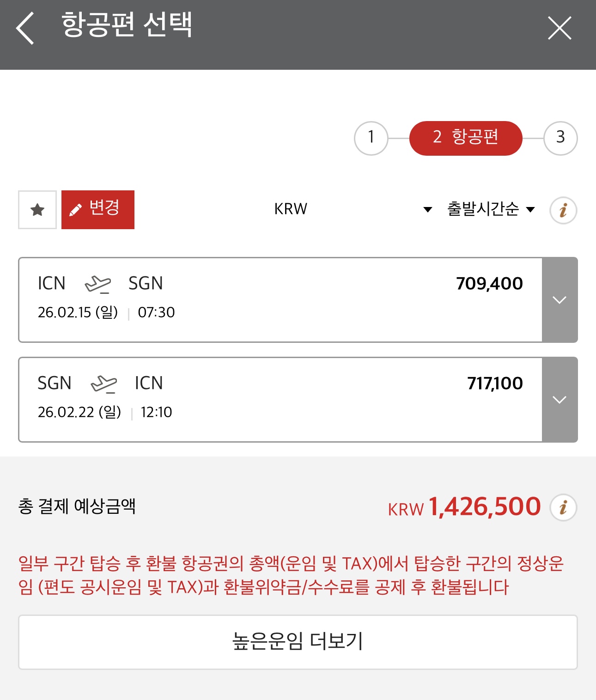Go back using the left arrow icon
The height and width of the screenshot is (700, 596).
coord(25,29)
